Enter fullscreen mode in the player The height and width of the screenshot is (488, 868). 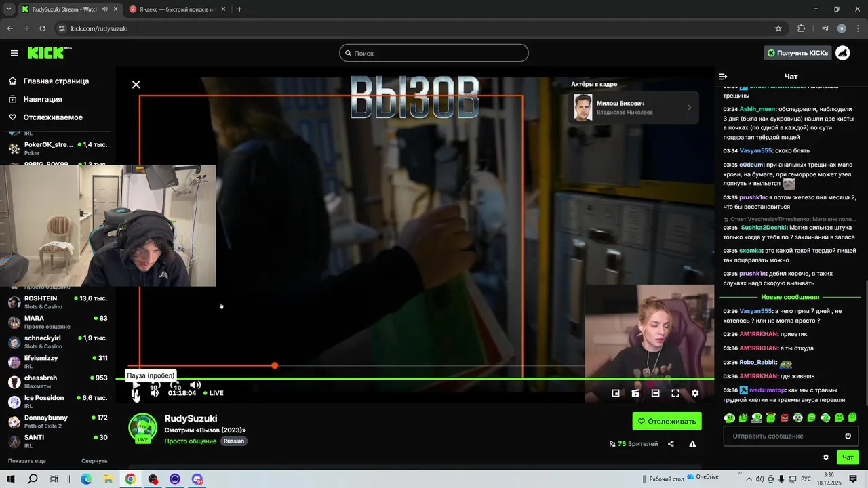pos(675,393)
